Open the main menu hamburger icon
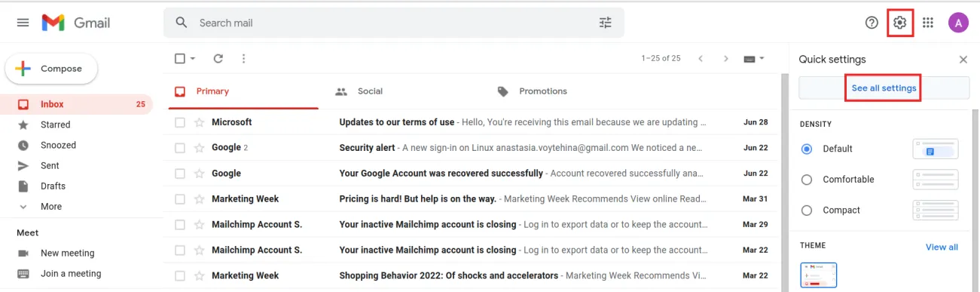Viewport: 980px width, 292px height. (x=23, y=23)
